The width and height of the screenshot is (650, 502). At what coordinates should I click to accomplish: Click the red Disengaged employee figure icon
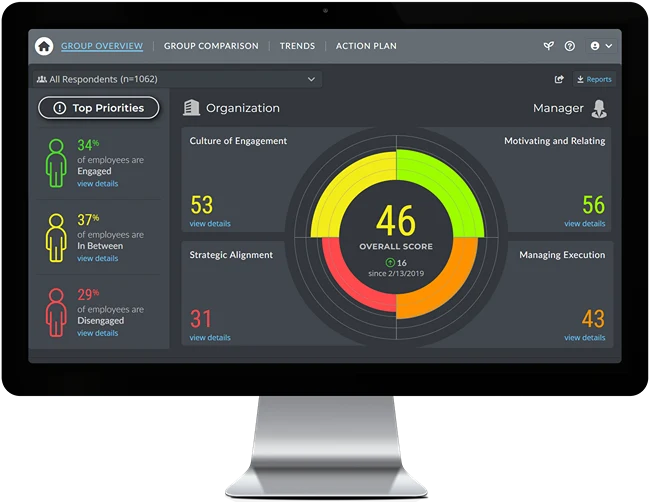[x=56, y=311]
